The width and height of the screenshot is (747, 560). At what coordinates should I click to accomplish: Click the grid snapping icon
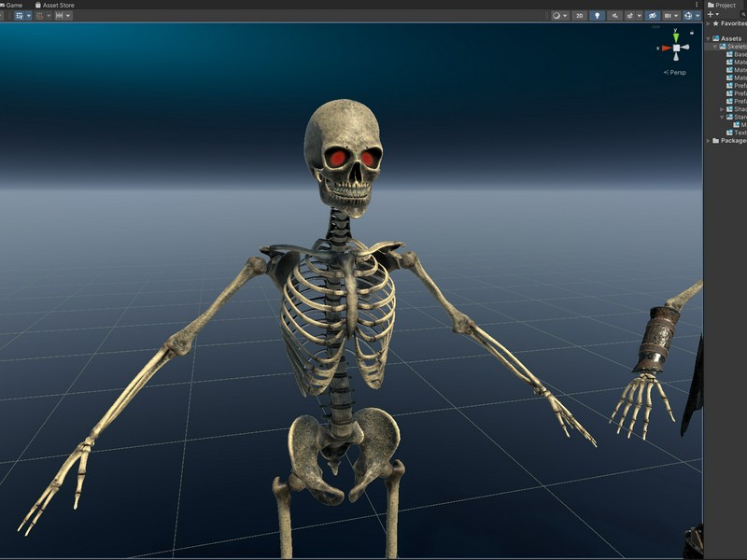(x=39, y=16)
